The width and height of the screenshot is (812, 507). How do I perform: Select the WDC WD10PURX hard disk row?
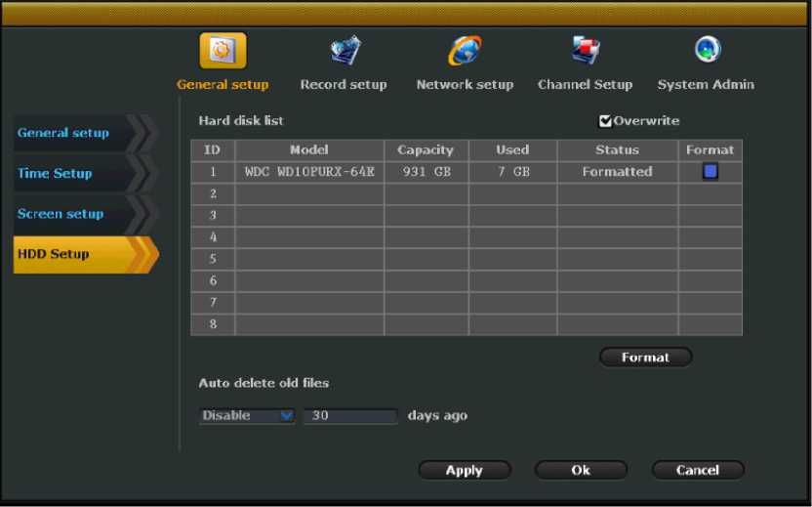(309, 172)
